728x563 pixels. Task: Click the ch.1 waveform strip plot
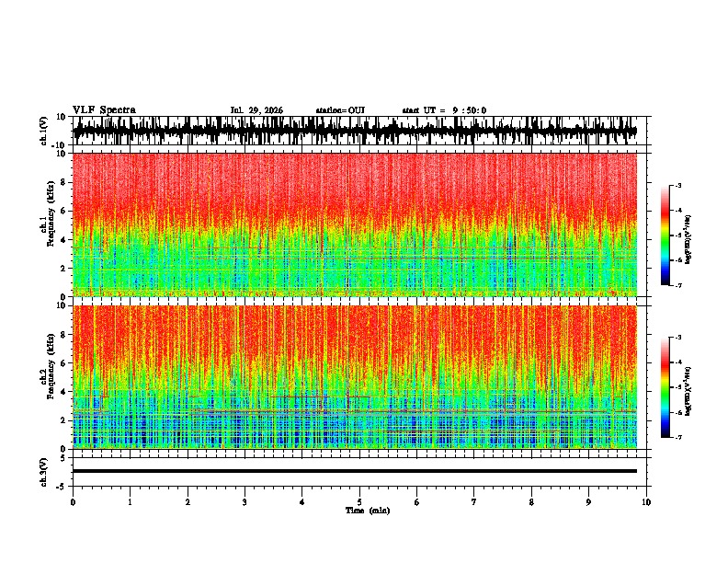[x=355, y=131]
